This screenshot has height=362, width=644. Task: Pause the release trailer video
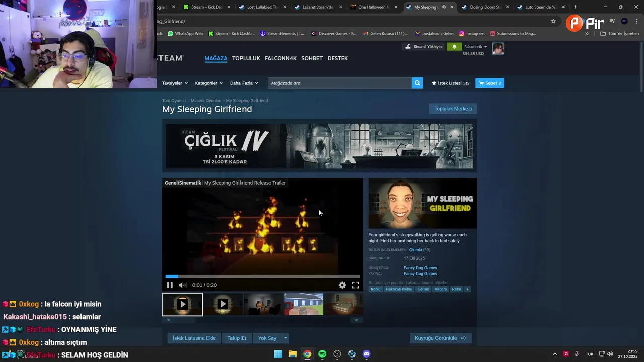[170, 285]
